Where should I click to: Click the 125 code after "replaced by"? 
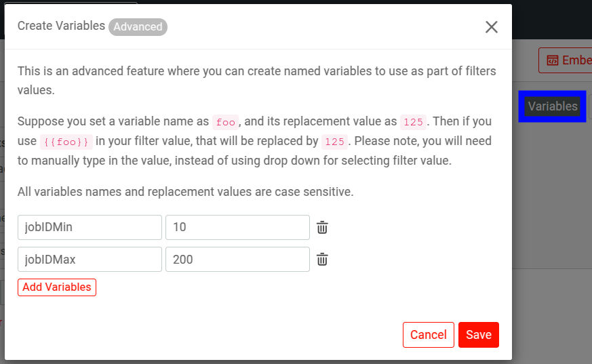click(x=334, y=142)
